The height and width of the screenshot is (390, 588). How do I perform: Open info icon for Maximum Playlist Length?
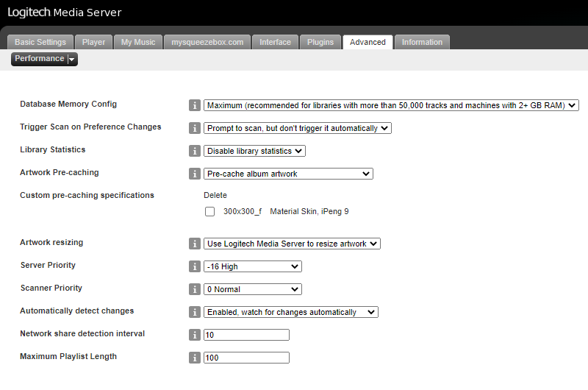click(x=194, y=358)
